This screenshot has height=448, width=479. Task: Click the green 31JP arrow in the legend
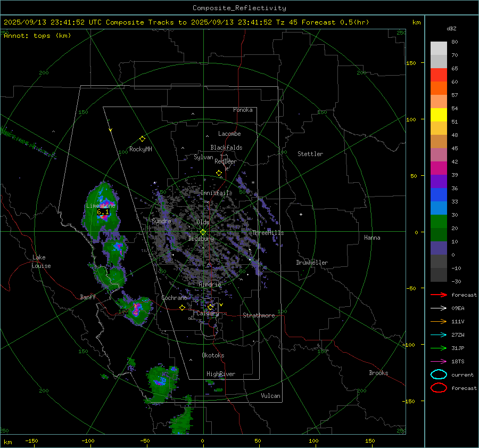(x=439, y=348)
